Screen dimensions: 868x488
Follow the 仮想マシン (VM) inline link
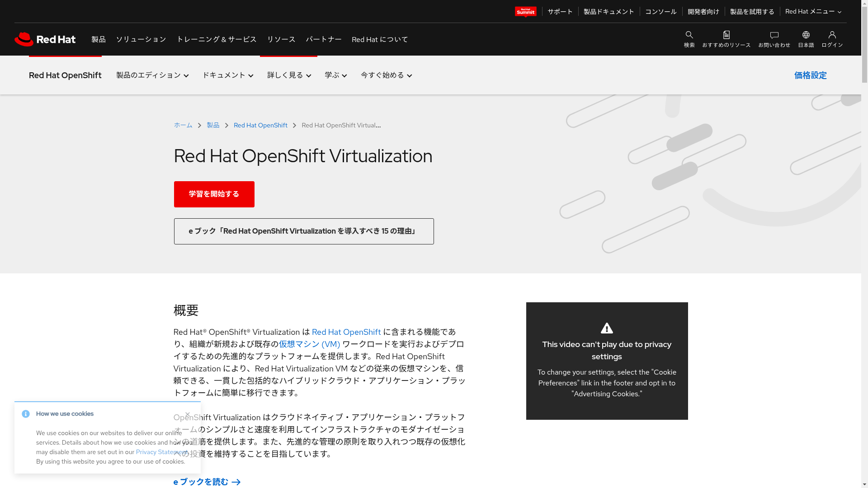(309, 344)
